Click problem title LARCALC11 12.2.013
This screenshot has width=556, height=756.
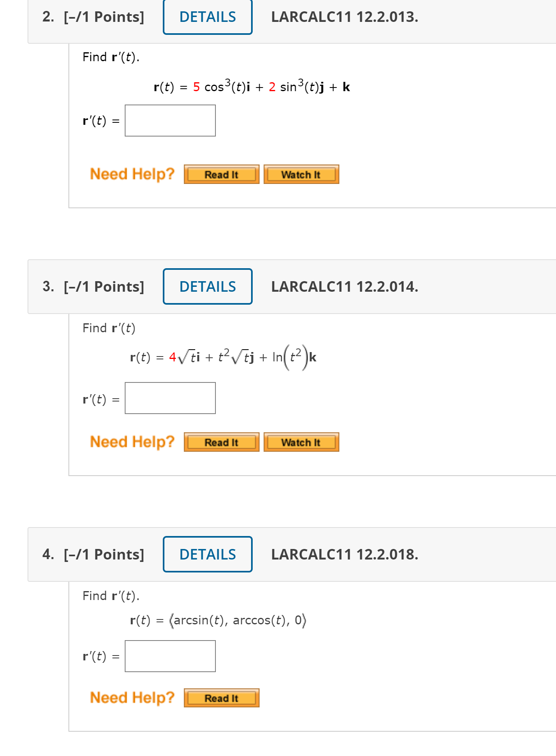click(x=344, y=17)
